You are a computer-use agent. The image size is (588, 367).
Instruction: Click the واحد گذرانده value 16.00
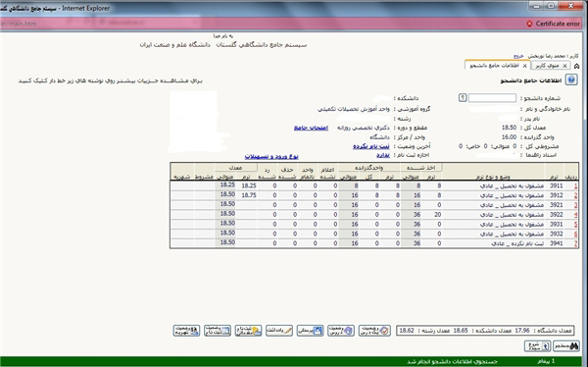[510, 137]
